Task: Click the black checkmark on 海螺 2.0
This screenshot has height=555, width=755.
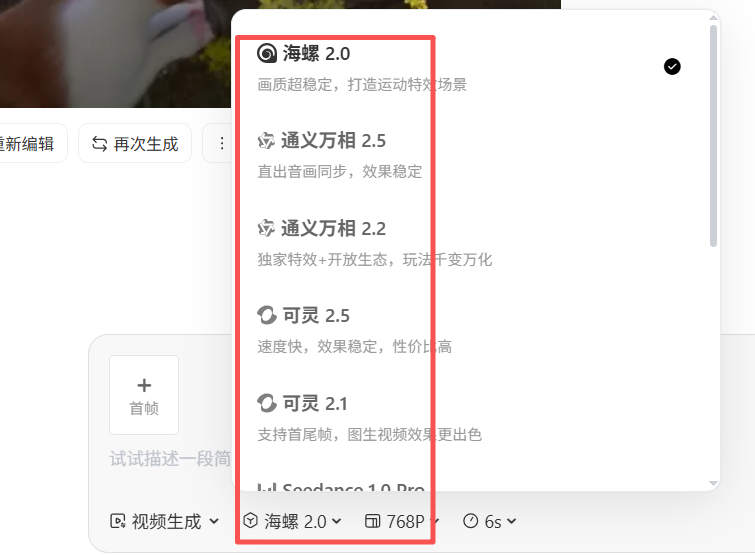Action: click(x=672, y=66)
